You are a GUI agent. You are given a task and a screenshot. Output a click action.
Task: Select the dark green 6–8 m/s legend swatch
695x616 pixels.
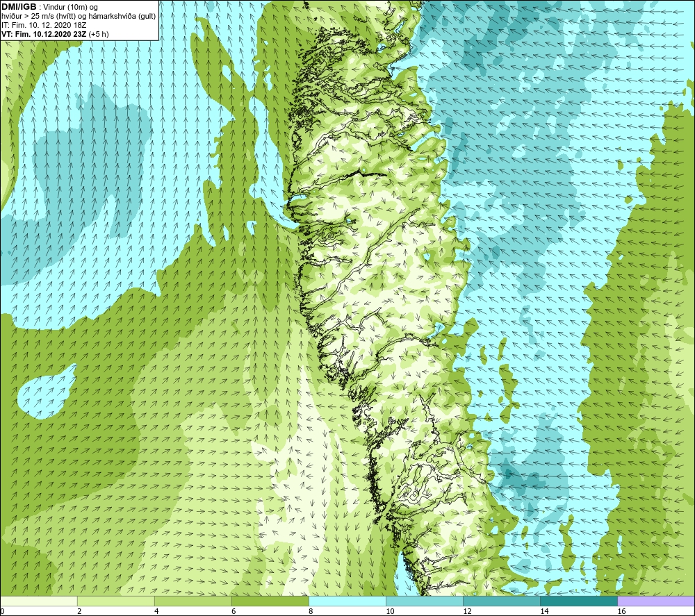pyautogui.click(x=270, y=601)
